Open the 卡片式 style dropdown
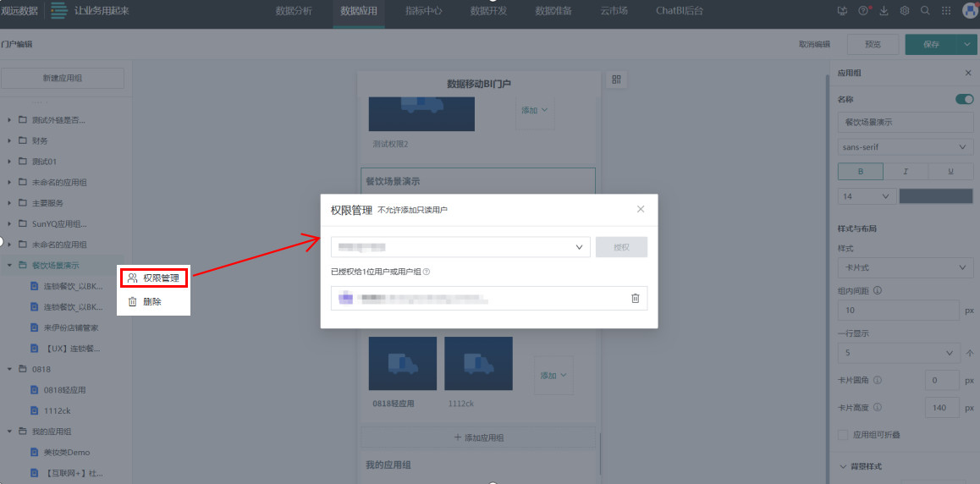This screenshot has width=980, height=484. 905,268
